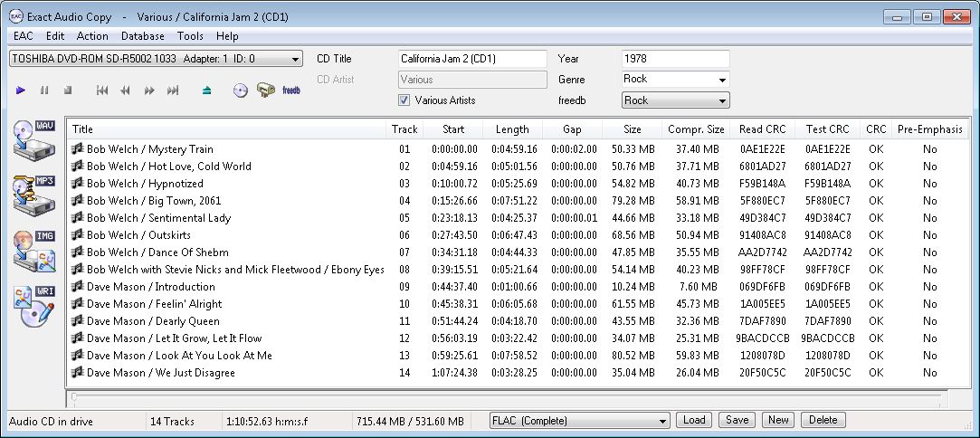Click the Size column header
Screen dimensions: 980x438
point(632,129)
